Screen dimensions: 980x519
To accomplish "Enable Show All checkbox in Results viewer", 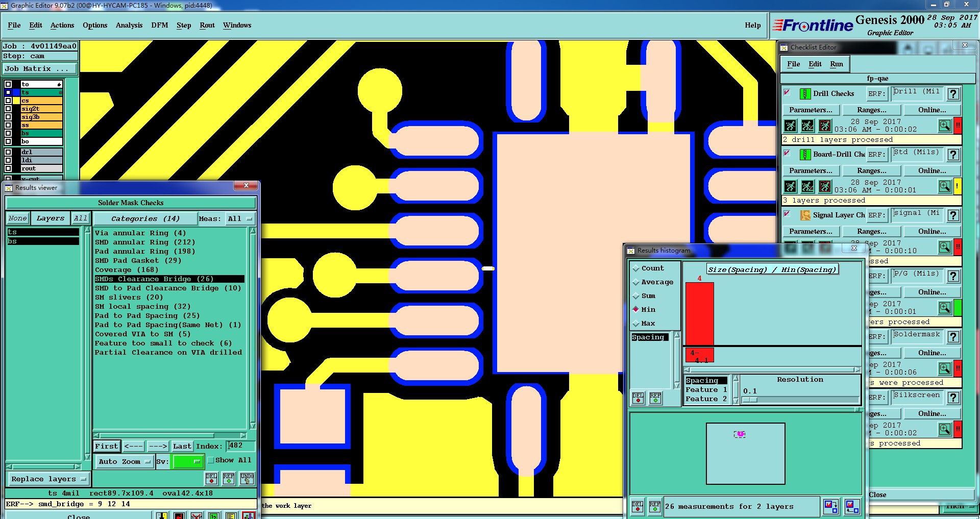I will [210, 460].
